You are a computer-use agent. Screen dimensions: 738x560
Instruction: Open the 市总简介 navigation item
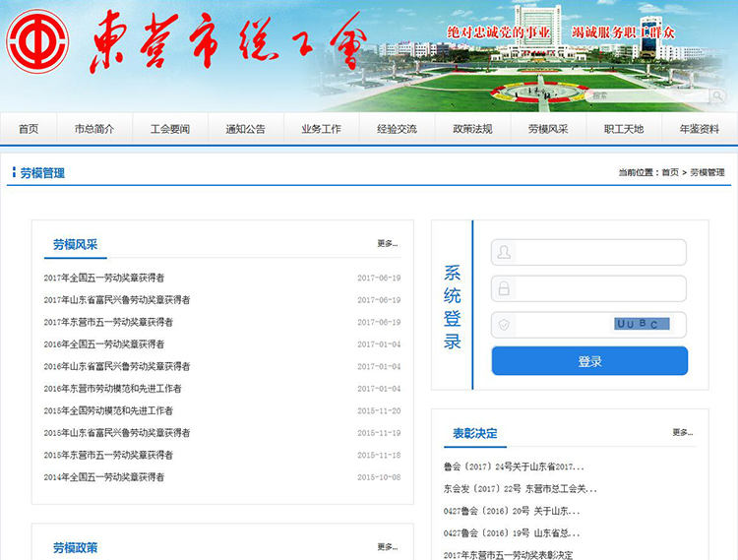coord(94,129)
